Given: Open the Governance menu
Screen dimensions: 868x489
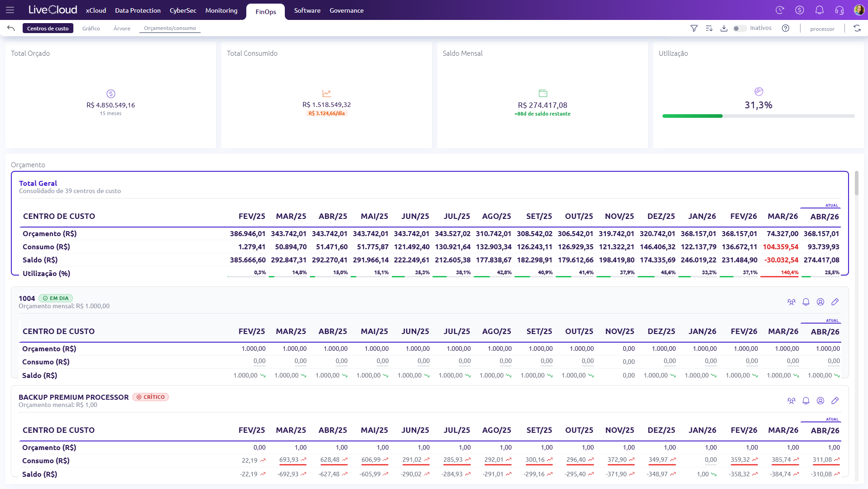Looking at the screenshot, I should pyautogui.click(x=346, y=10).
